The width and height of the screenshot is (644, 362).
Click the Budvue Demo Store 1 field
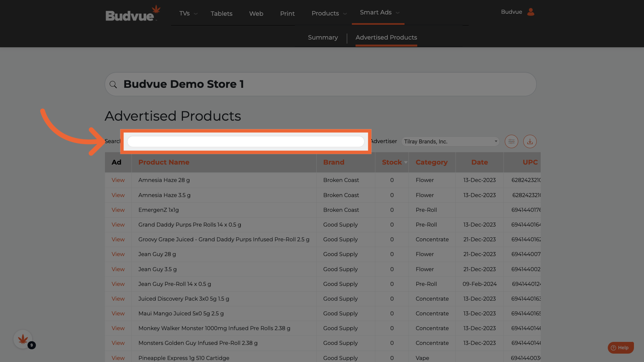(320, 84)
